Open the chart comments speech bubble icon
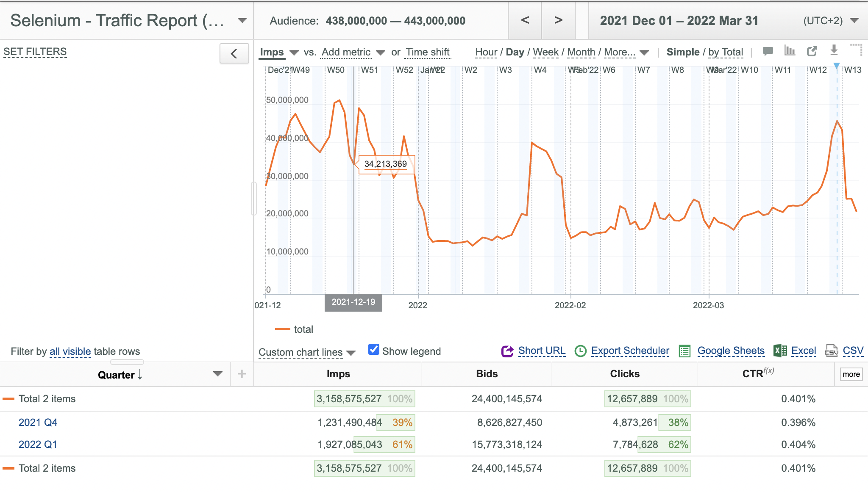 768,51
